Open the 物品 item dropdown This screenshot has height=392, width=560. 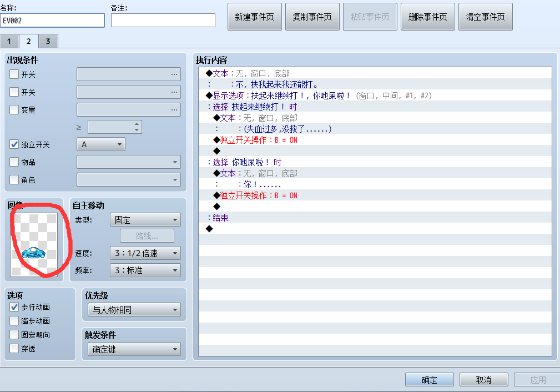pyautogui.click(x=129, y=162)
